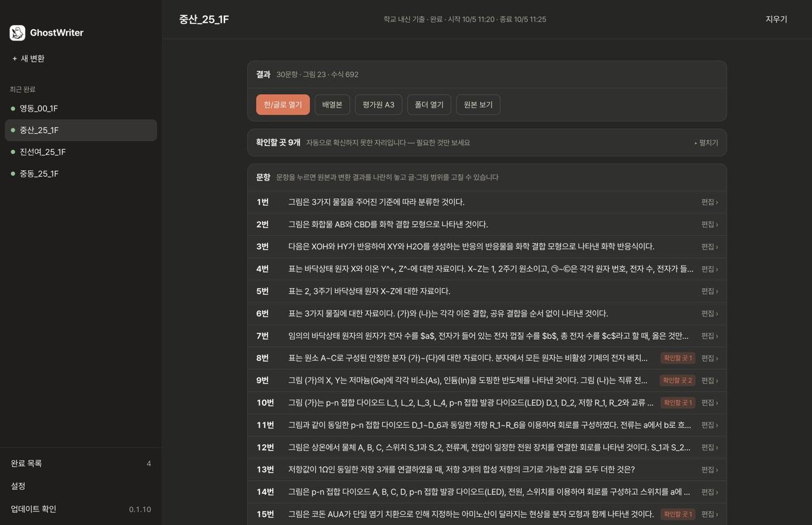This screenshot has height=525, width=812.
Task: Click the summary 30문항 · 그림 23 · 수식 692
Action: 317,75
